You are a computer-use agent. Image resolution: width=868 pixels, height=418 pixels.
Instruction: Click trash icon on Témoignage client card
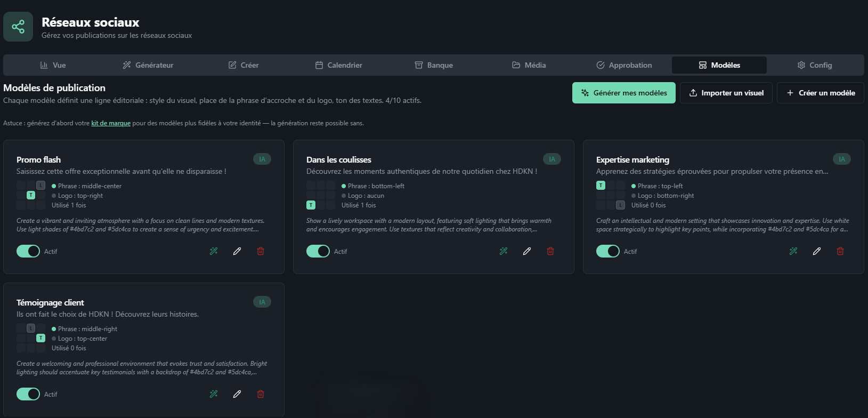(x=261, y=394)
